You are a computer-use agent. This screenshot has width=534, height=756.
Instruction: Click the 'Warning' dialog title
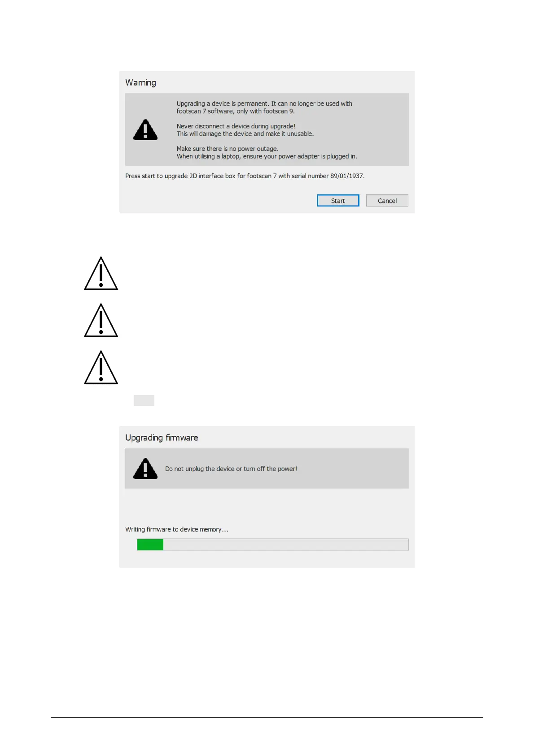click(x=140, y=83)
